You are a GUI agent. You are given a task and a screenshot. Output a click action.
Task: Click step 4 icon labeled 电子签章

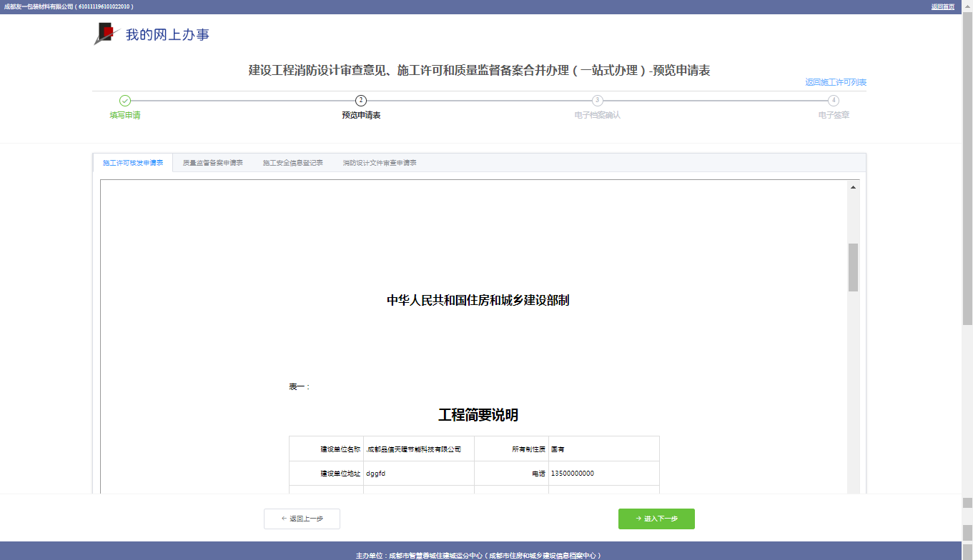click(833, 101)
